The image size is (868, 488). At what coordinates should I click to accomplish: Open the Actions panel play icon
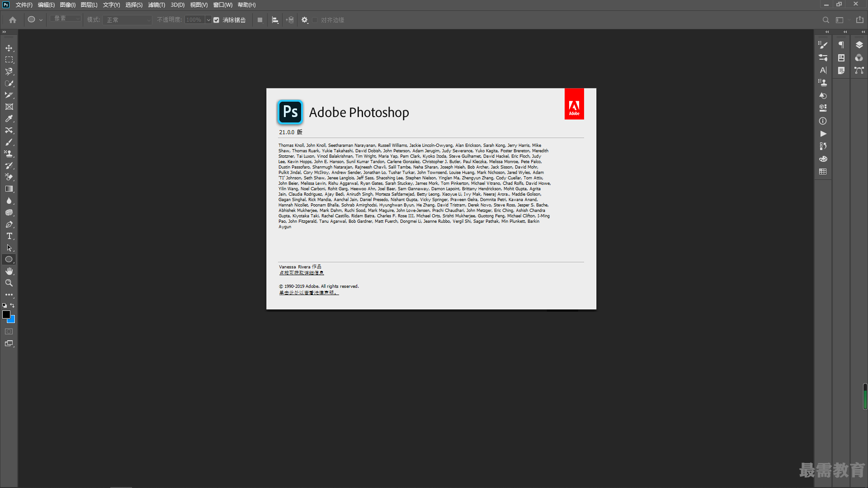[823, 134]
